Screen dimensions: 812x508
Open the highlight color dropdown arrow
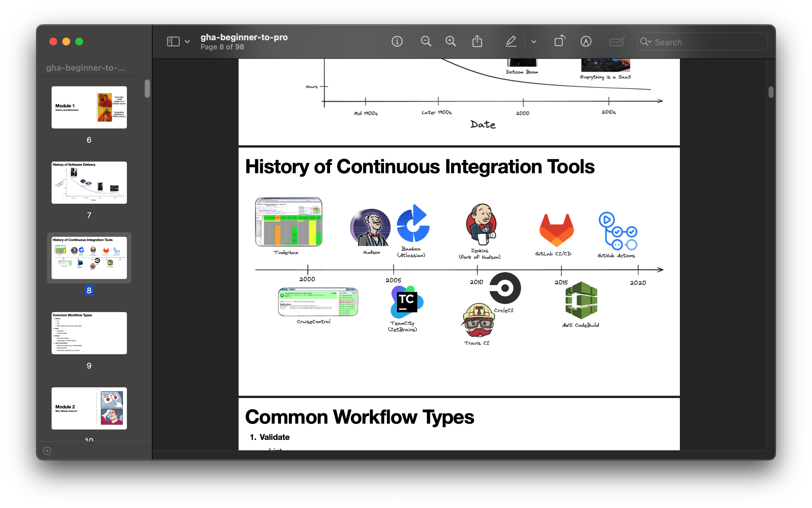point(534,42)
